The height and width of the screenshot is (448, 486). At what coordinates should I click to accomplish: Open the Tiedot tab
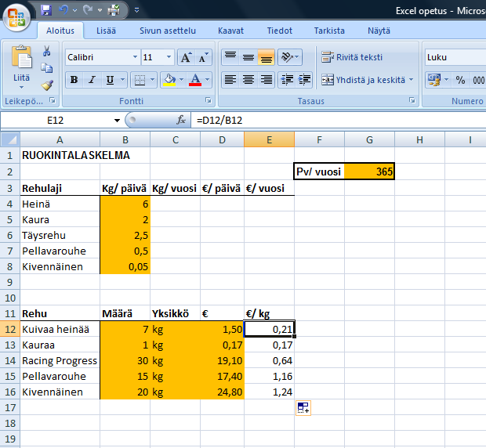(x=280, y=31)
